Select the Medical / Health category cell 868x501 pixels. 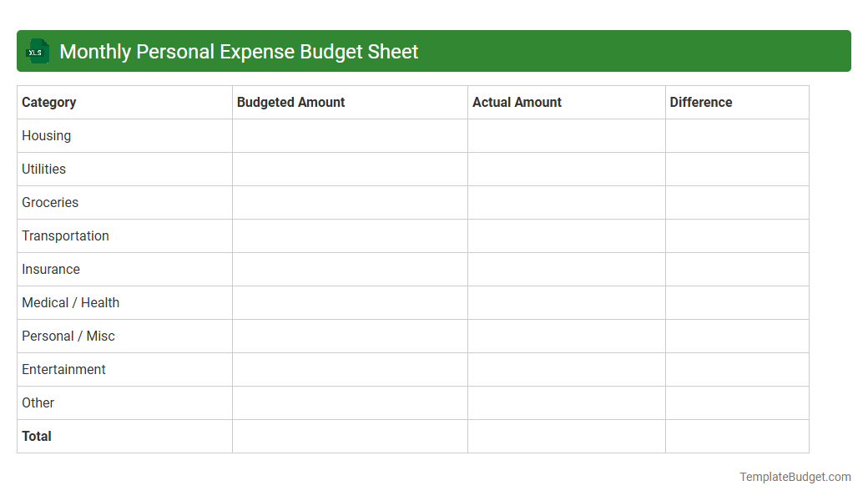point(70,302)
